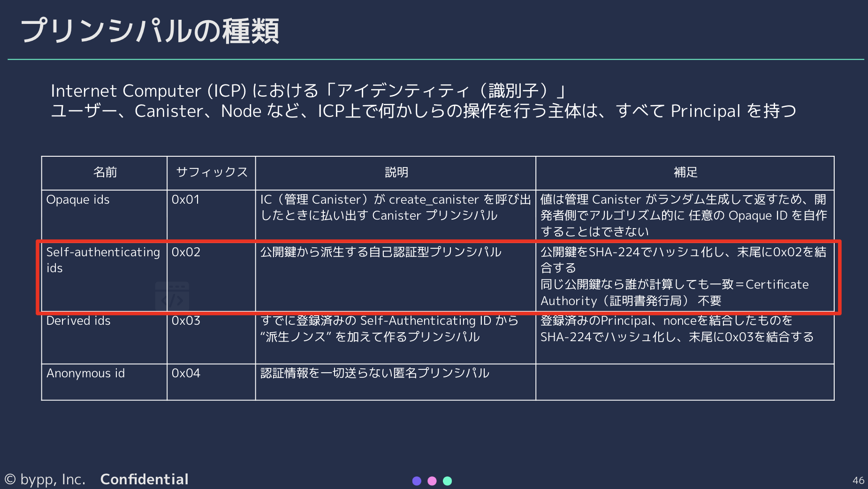The image size is (868, 489).
Task: Click the code window icon watermark
Action: pyautogui.click(x=172, y=295)
